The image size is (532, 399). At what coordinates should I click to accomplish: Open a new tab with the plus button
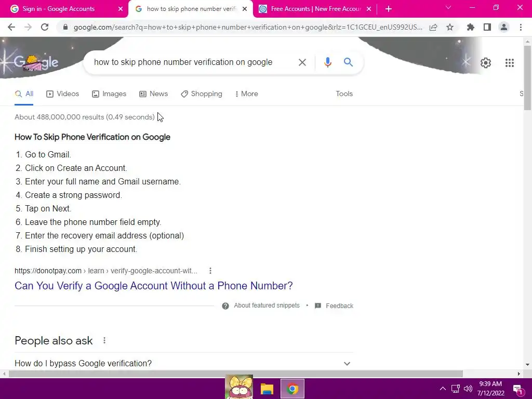[x=389, y=9]
